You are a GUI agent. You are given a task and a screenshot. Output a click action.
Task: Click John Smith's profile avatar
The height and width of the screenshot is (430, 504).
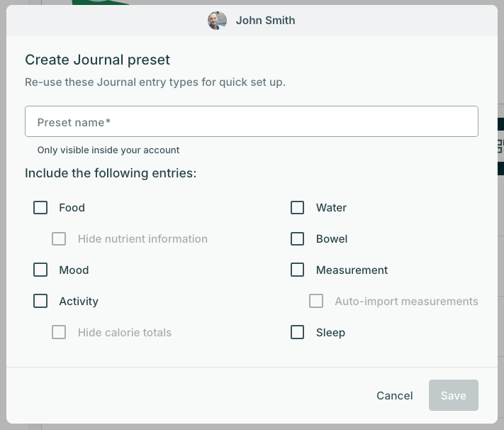[217, 21]
